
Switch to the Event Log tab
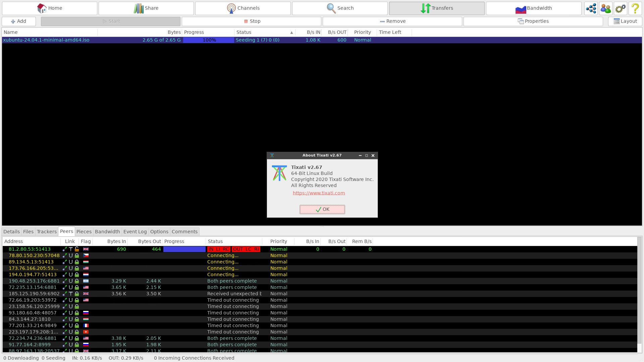135,232
